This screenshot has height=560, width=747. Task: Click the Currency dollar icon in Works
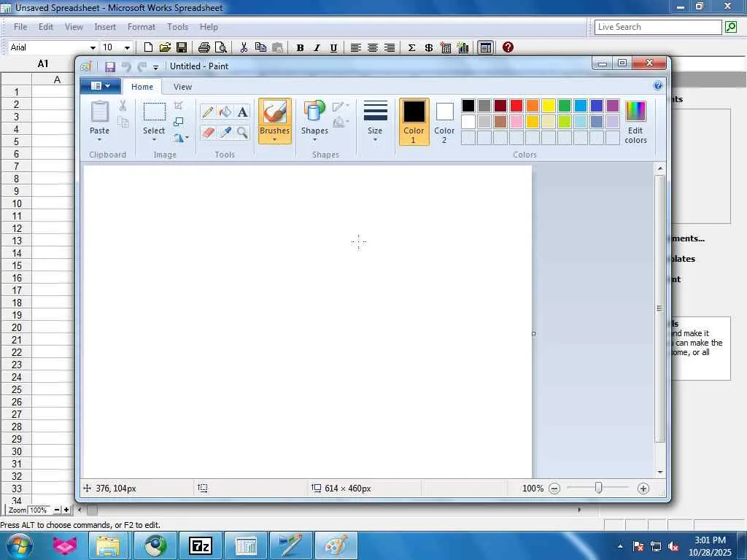click(x=428, y=47)
